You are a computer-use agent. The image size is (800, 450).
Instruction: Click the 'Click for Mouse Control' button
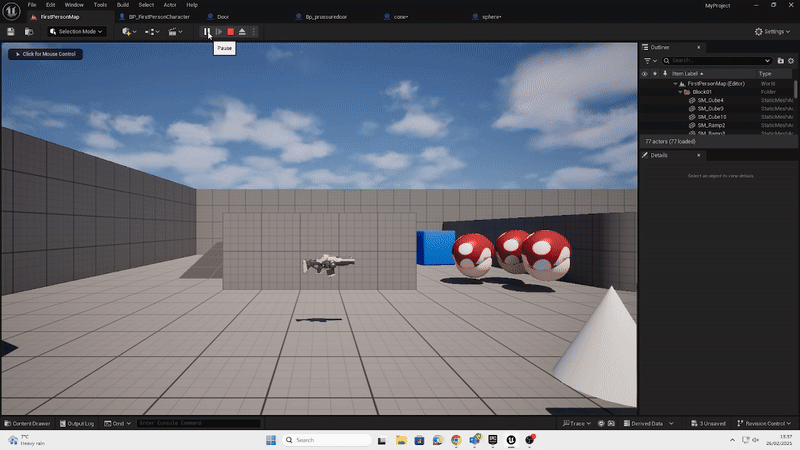[45, 54]
